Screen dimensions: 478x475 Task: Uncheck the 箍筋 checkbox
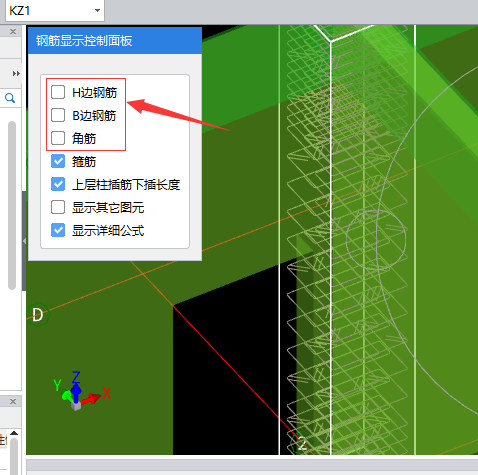click(58, 161)
